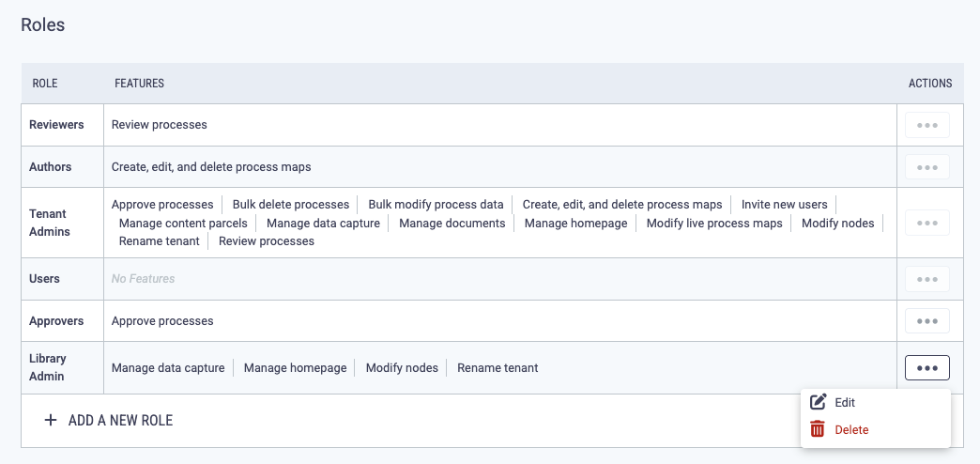Toggle the Library Admin three-dot actions button

tap(926, 367)
